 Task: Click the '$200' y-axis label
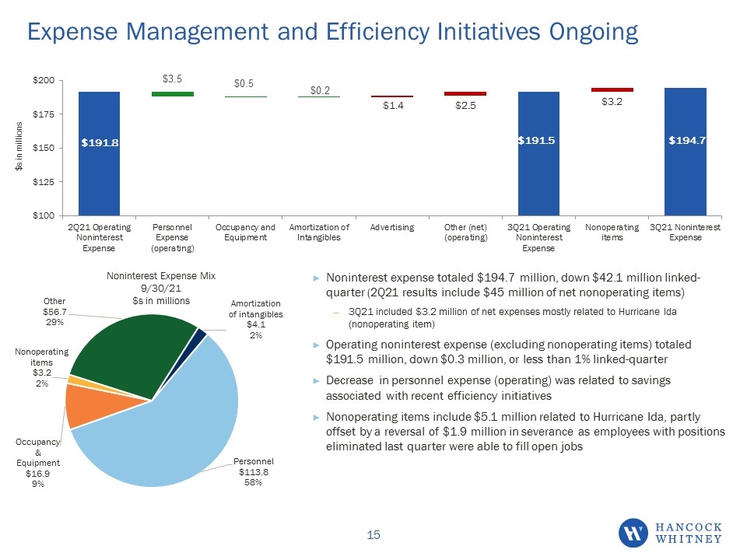pyautogui.click(x=44, y=80)
